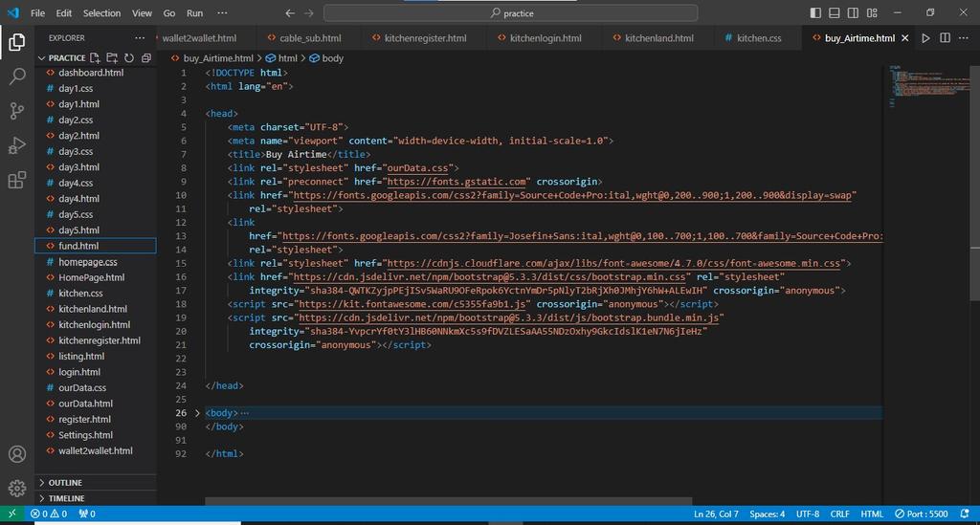This screenshot has width=980, height=525.
Task: Expand the folded body tag at line 26
Action: pyautogui.click(x=197, y=412)
